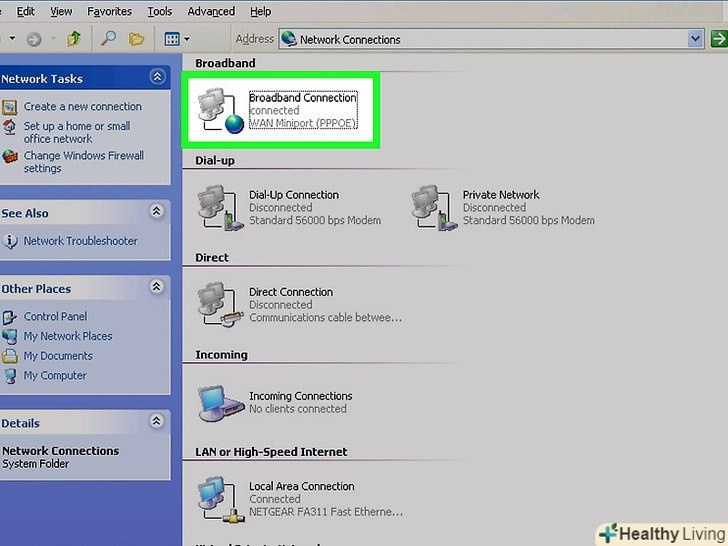Click the Local Area Connection label
The image size is (728, 546).
pos(302,486)
